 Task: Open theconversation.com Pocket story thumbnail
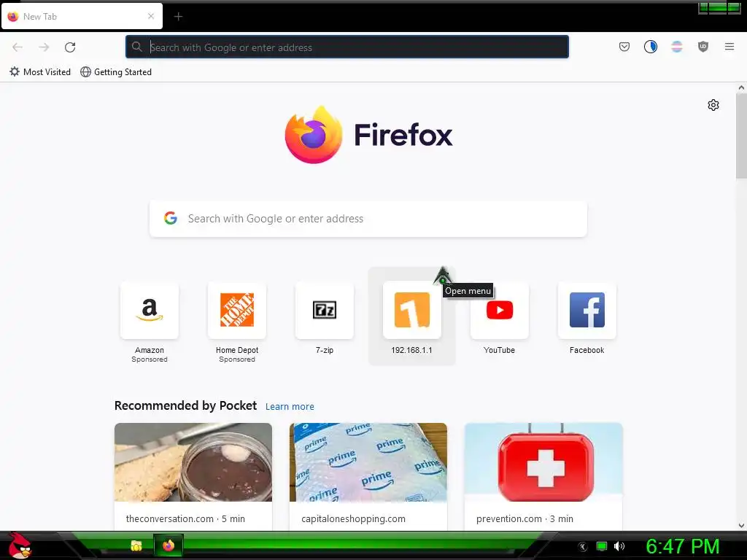(x=193, y=462)
